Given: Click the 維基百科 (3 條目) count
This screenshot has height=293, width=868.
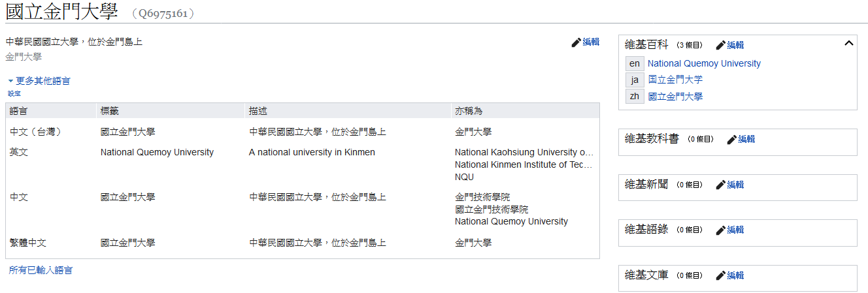Looking at the screenshot, I should (x=690, y=45).
